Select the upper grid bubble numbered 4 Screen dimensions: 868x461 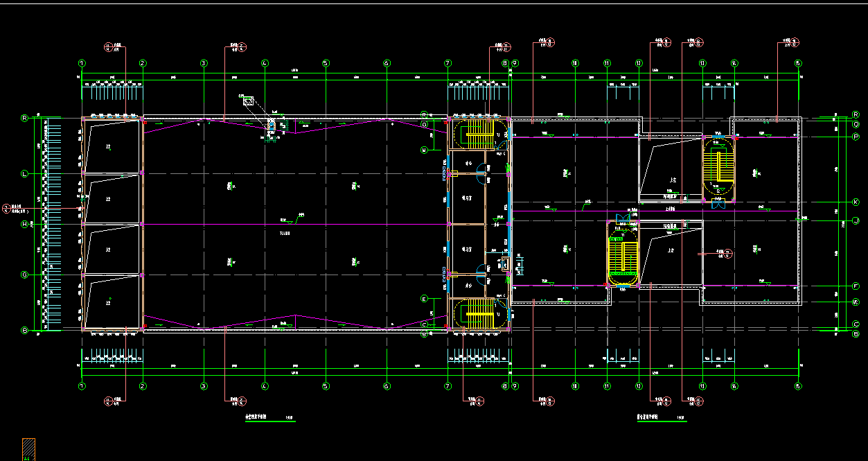click(x=265, y=63)
